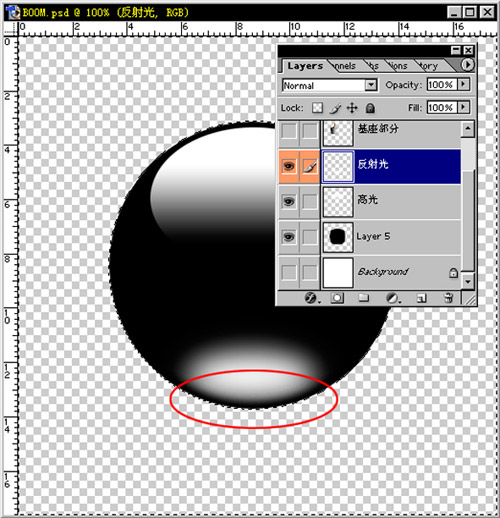The width and height of the screenshot is (500, 518).
Task: Lock all padlock icon
Action: (370, 108)
